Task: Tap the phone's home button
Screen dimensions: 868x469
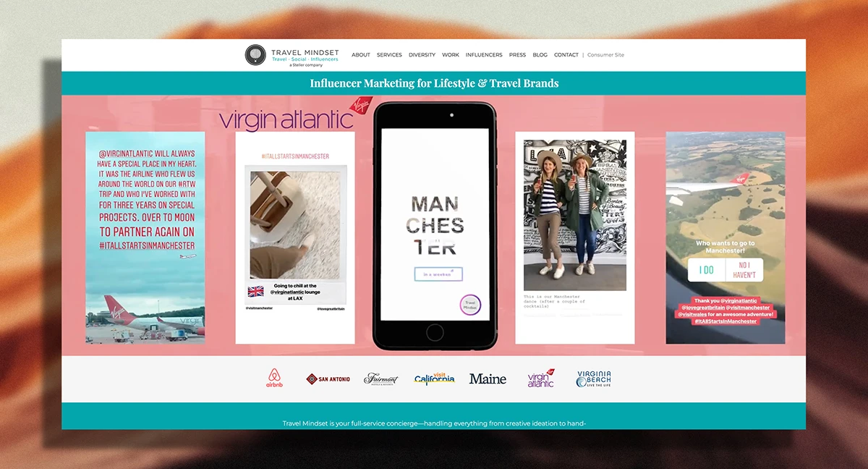Action: coord(435,333)
